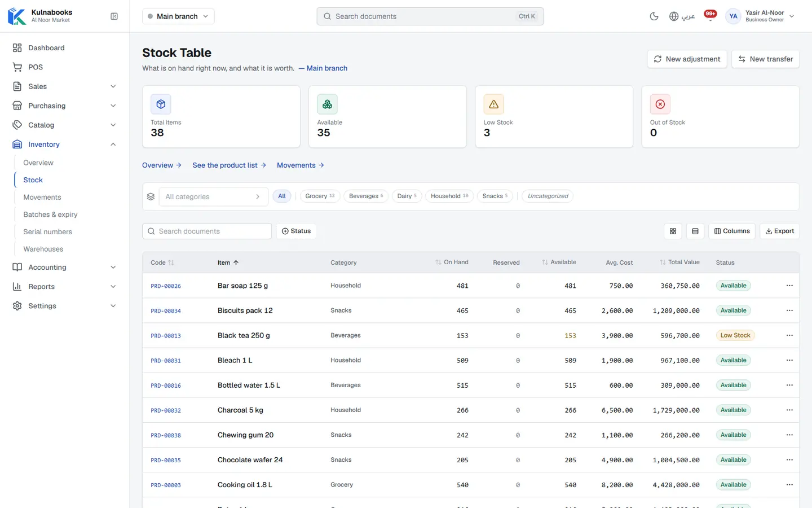Viewport: 812px width, 508px height.
Task: Open row actions for Black tea 250 g
Action: coord(789,335)
